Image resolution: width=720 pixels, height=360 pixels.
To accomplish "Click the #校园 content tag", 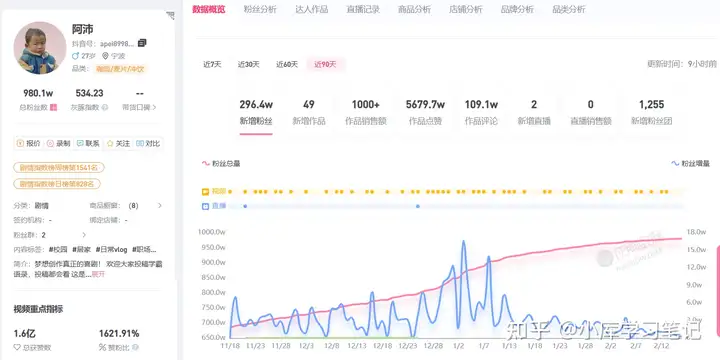I will [x=58, y=250].
